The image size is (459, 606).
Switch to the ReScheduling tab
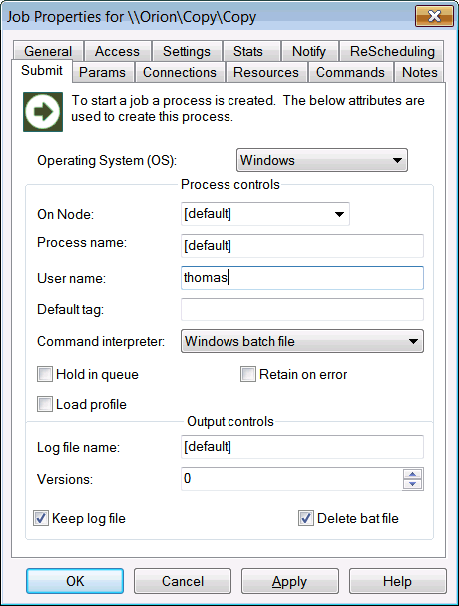pyautogui.click(x=392, y=51)
